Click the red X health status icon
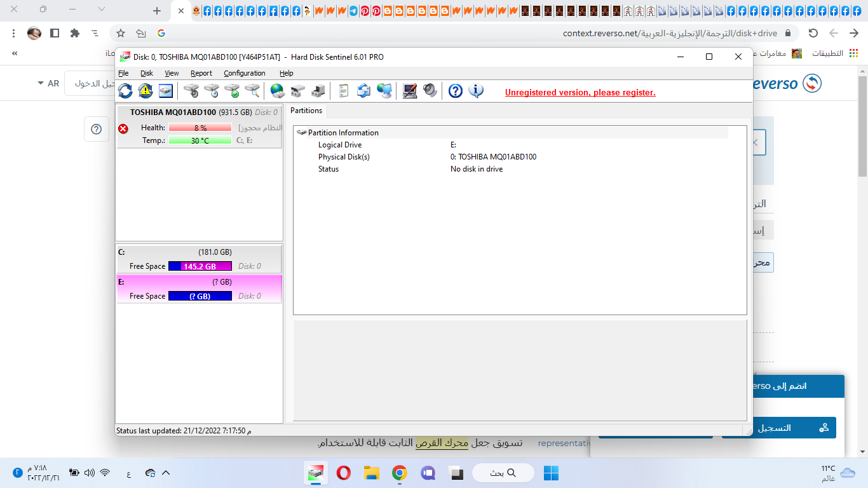 pos(123,129)
